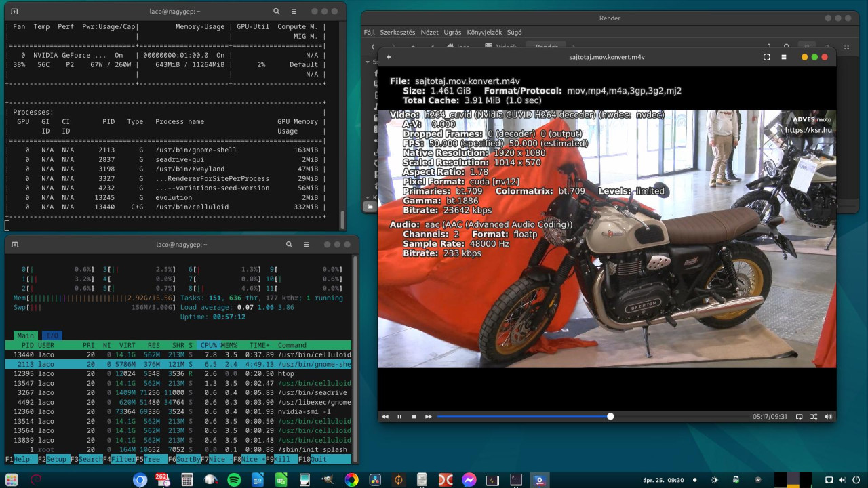Sort by the CPU% column header in htop
This screenshot has height=488, width=868.
pos(208,345)
